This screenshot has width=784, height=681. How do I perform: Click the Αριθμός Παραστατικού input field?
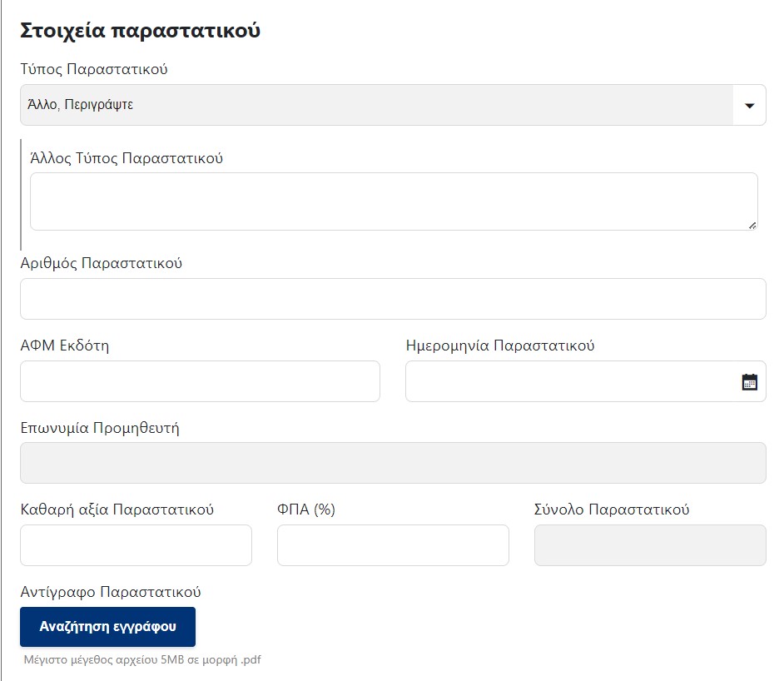pos(393,299)
